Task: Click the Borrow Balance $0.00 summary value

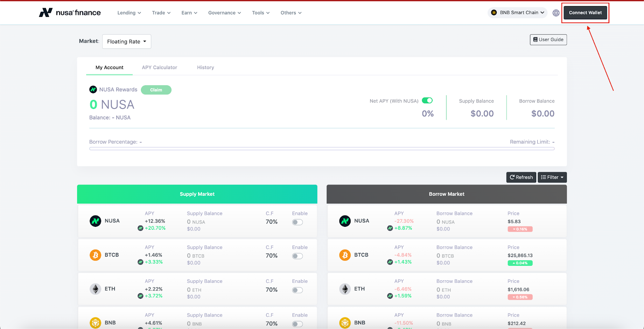Action: point(543,114)
